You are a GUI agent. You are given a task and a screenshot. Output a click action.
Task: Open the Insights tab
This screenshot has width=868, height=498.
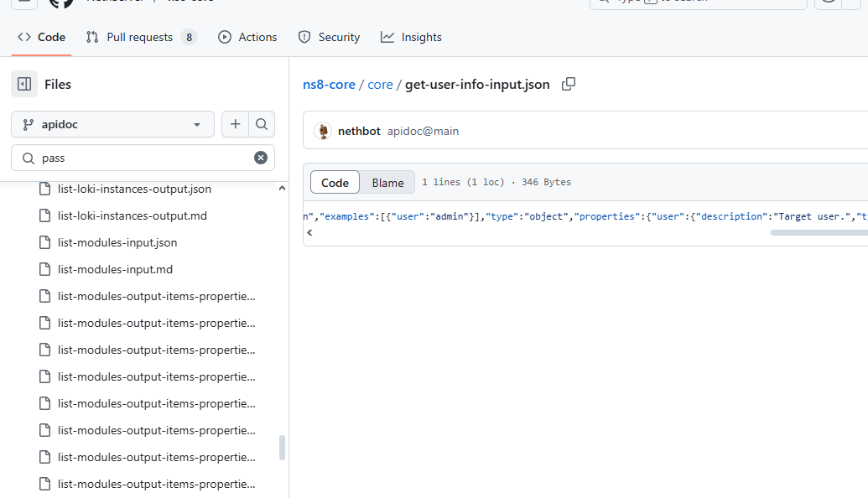[411, 37]
